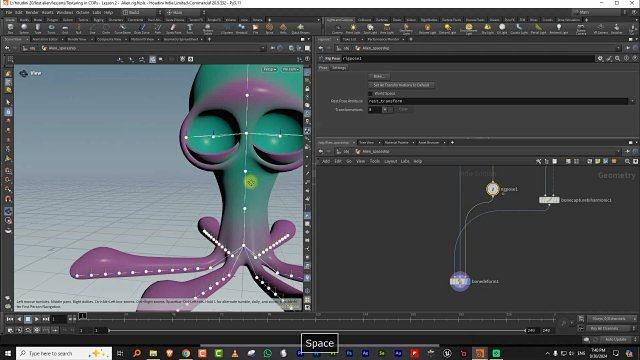The height and width of the screenshot is (360, 640).
Task: Click the Clear button next to Transformations
Action: [x=403, y=109]
